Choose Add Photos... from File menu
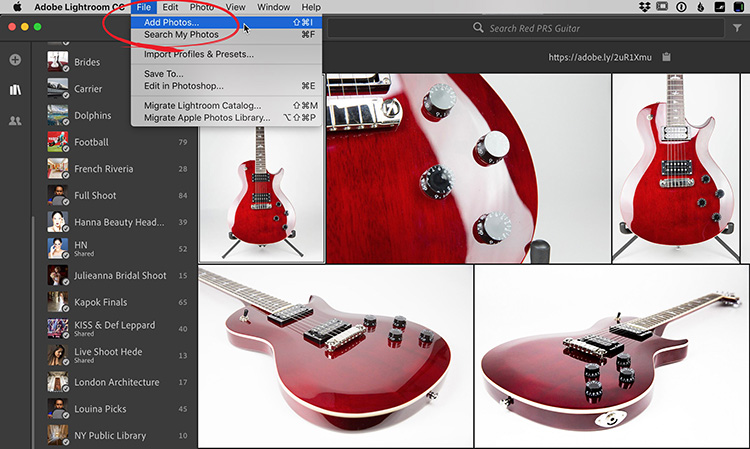 [x=171, y=22]
